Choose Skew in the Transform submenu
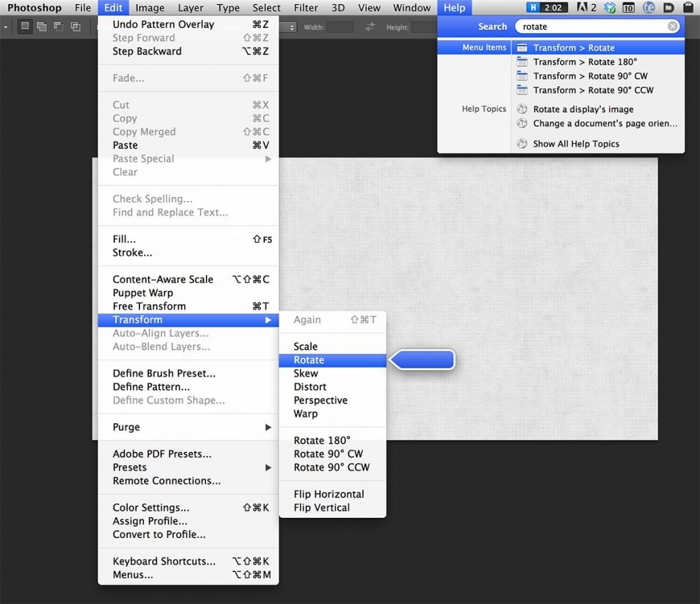Image resolution: width=700 pixels, height=604 pixels. 332,373
